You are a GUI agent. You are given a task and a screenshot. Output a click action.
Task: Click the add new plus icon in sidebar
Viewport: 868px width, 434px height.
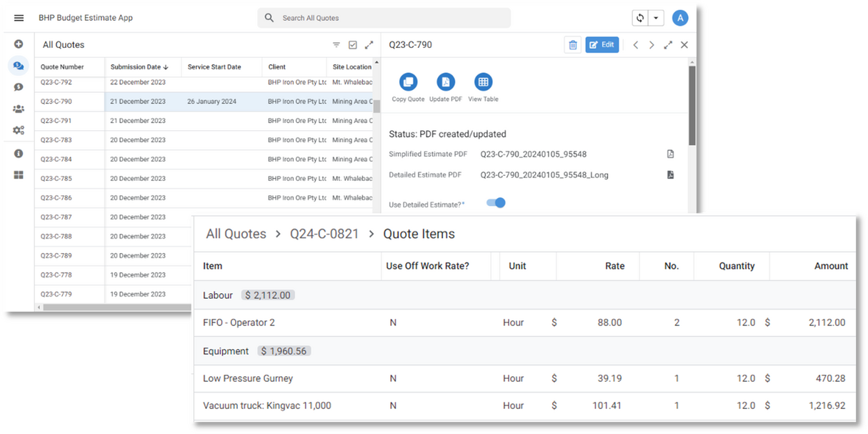[x=19, y=44]
